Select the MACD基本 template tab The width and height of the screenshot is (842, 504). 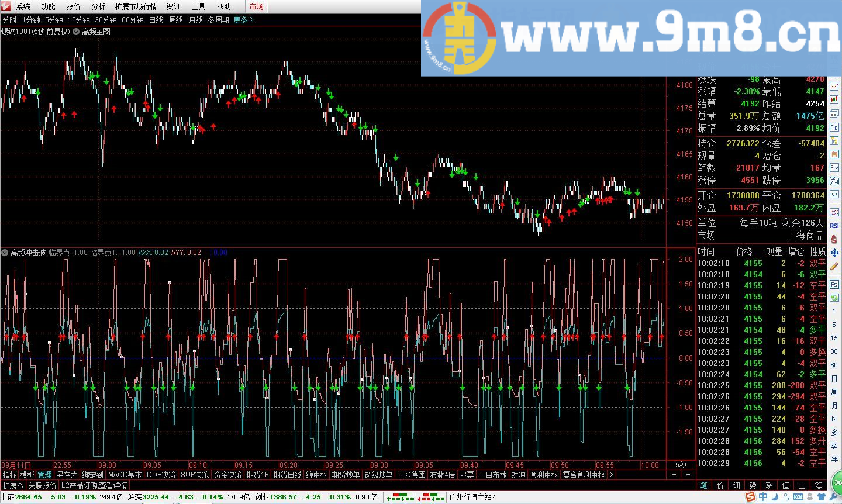tap(125, 475)
